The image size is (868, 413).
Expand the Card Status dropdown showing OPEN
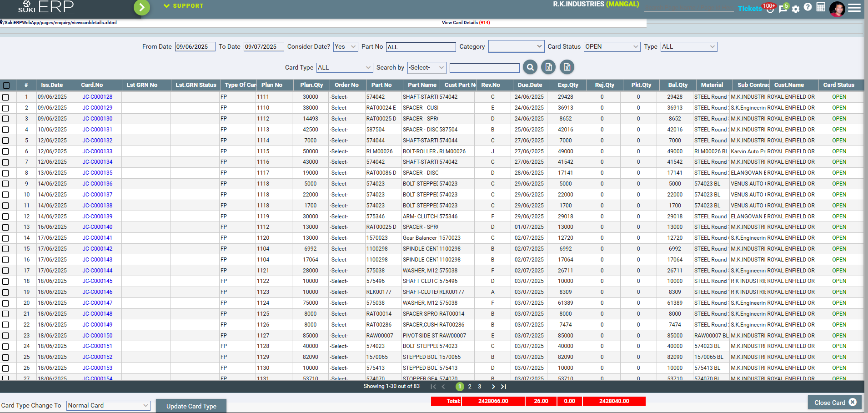(612, 47)
